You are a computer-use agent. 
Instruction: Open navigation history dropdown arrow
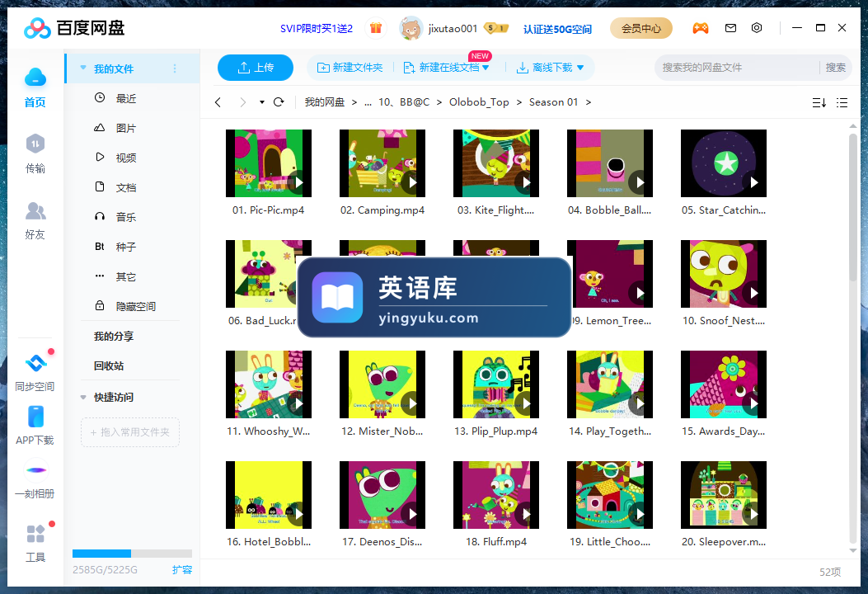point(262,102)
